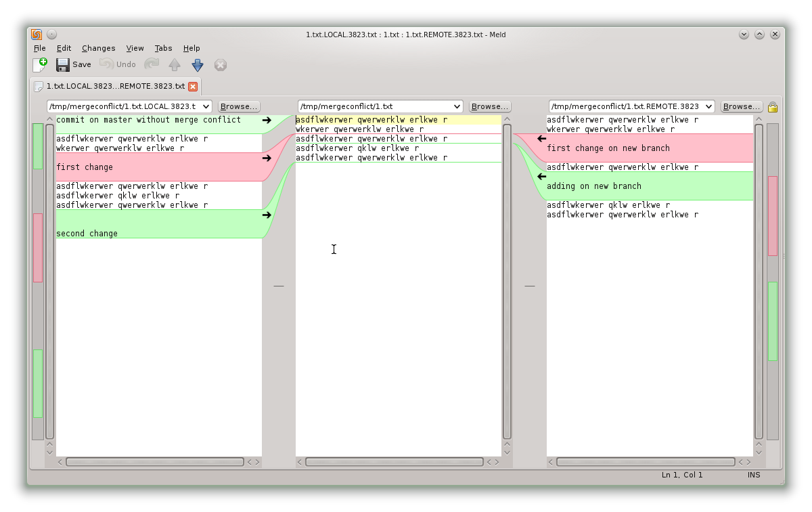Click the window minimize chevron button
812x512 pixels.
744,35
